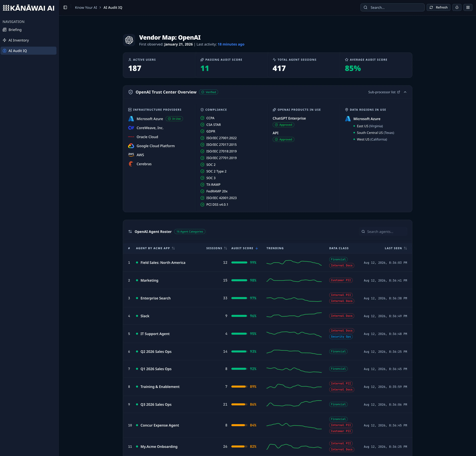Open the My.Acme Onboarding agent row

tap(267, 446)
